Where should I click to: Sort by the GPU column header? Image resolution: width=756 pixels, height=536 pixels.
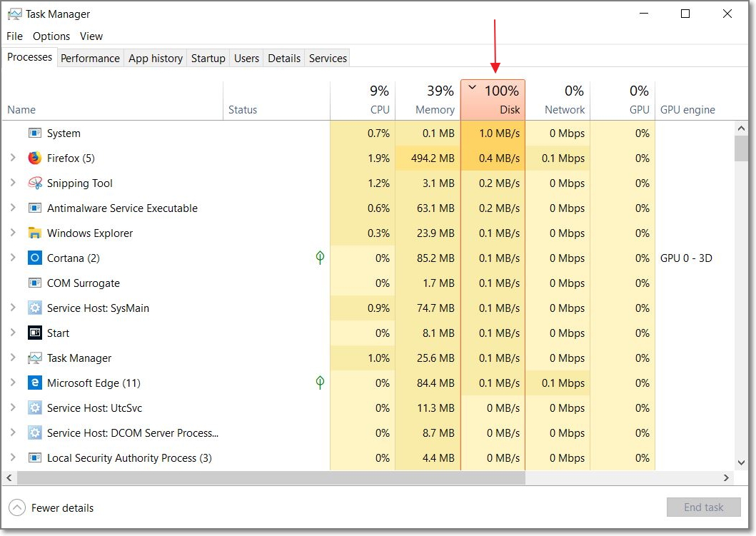point(623,100)
